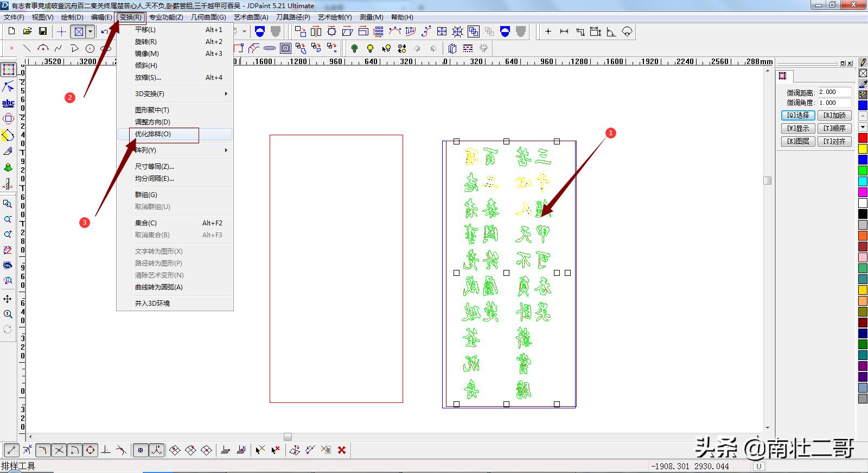This screenshot has height=473, width=868.
Task: Choose 镜像(M) menu item
Action: pos(175,53)
